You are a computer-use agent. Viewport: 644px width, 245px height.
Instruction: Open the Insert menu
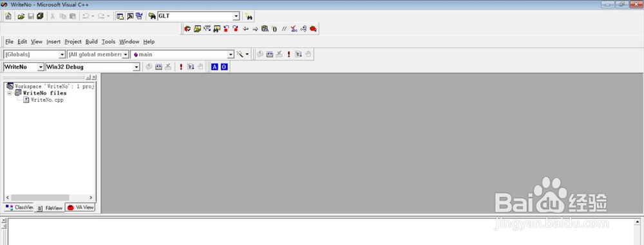click(53, 41)
